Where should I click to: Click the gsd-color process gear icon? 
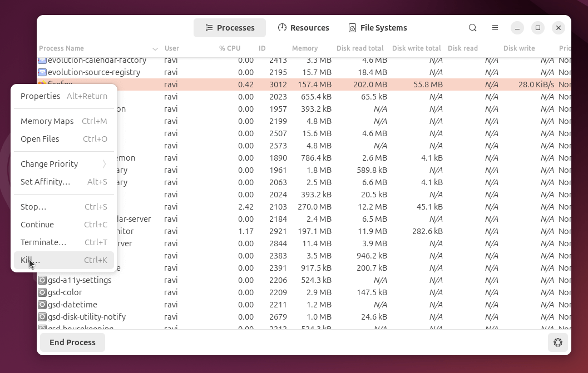[x=42, y=292]
